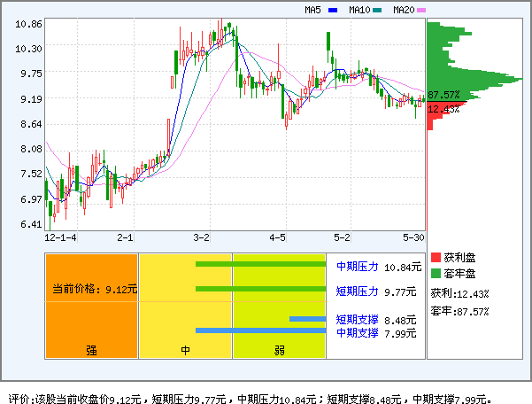
Task: Click the short blue bar beside 短期支撑
Action: coord(307,319)
